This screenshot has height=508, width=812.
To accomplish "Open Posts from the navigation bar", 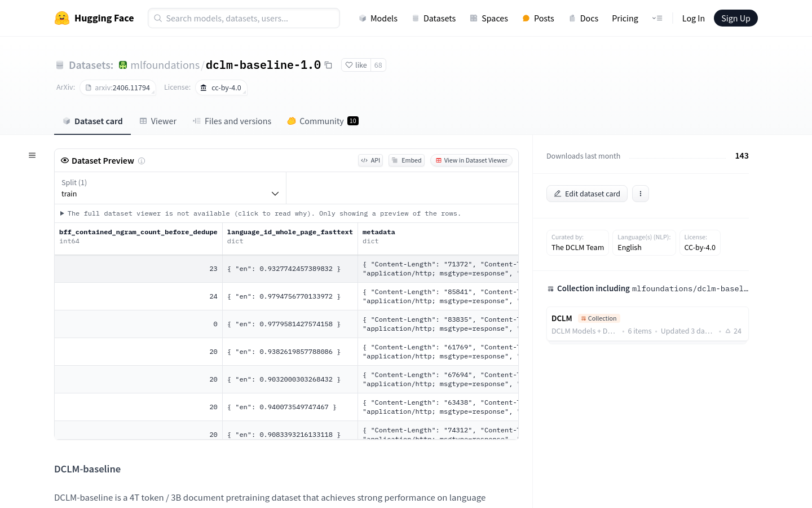I will [x=538, y=18].
